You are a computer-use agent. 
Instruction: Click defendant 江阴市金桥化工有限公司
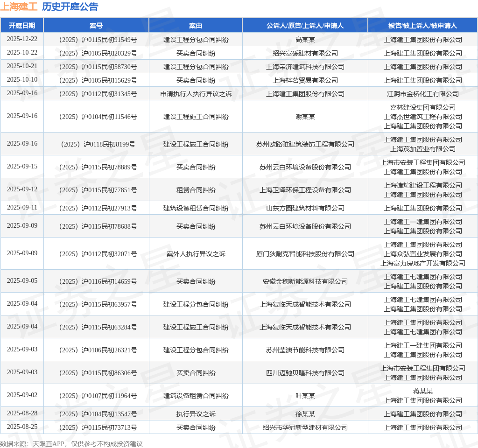click(x=422, y=93)
